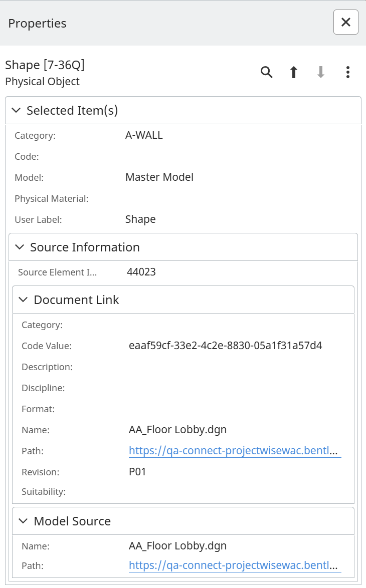Collapse the Selected Item(s) section
366x588 pixels.
coord(16,110)
